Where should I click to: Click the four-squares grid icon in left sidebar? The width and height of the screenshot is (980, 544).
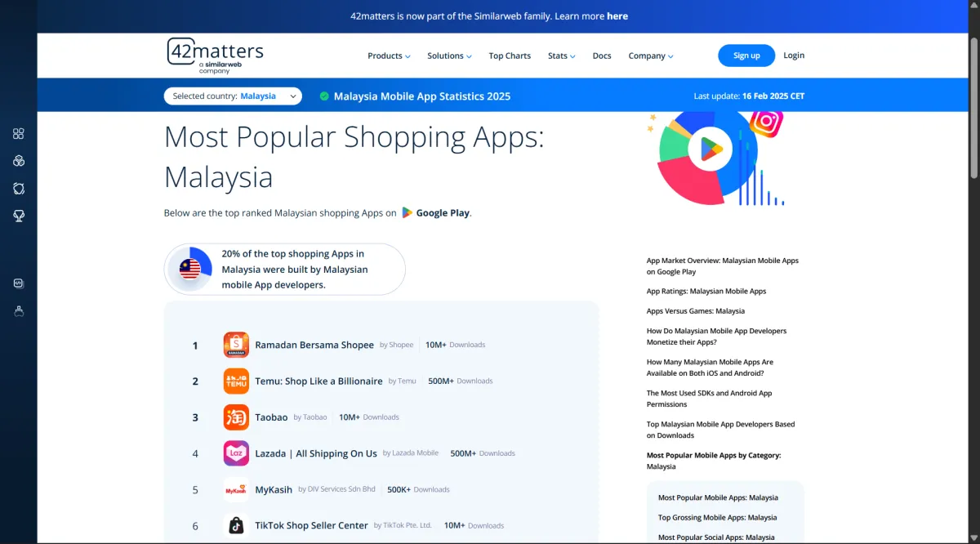click(x=19, y=134)
